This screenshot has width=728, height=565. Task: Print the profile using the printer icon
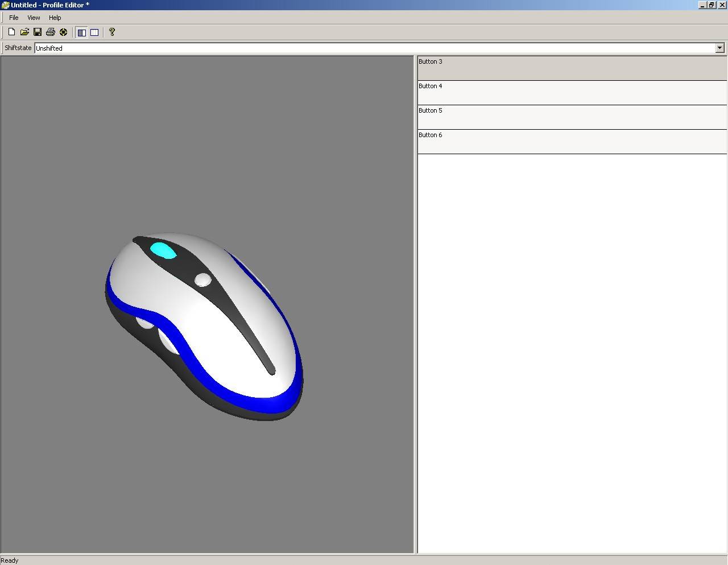click(x=51, y=32)
